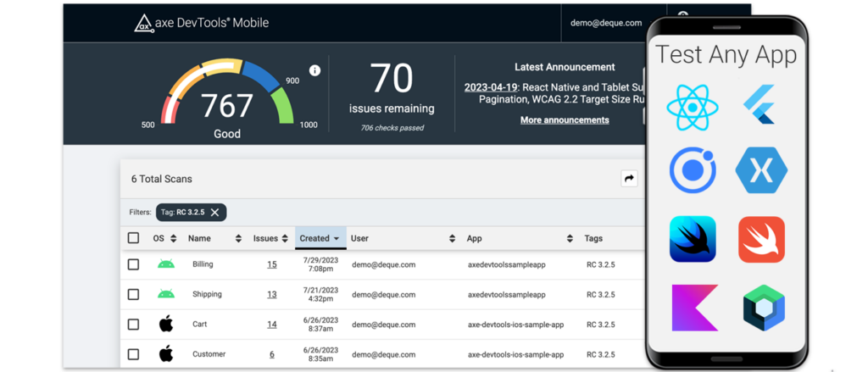Check the Billing scan checkbox

point(133,264)
